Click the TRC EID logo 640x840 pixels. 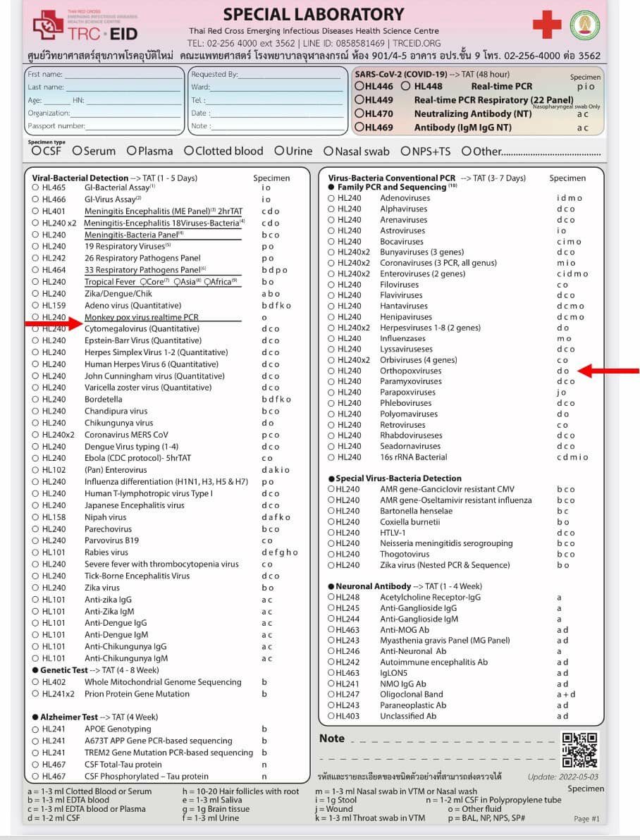click(x=84, y=25)
